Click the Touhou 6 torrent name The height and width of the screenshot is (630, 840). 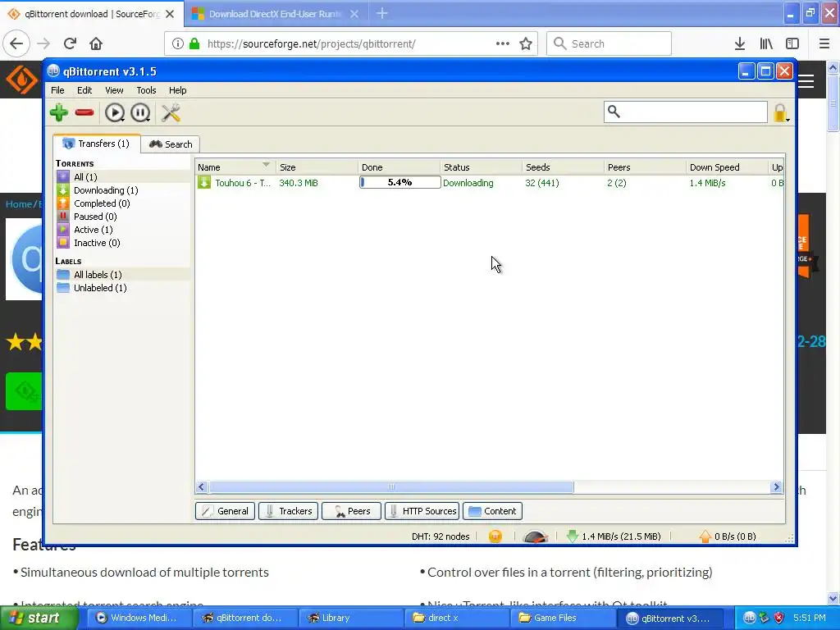point(243,183)
